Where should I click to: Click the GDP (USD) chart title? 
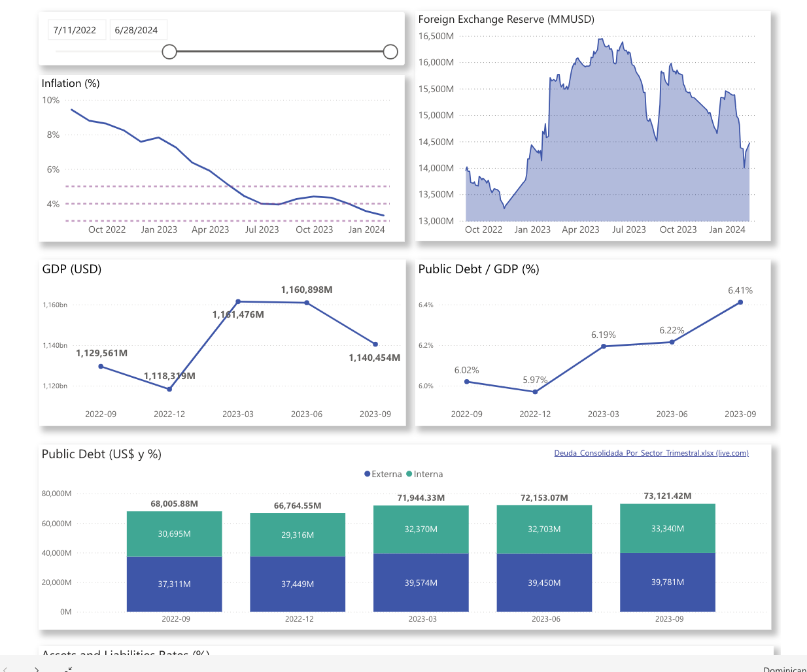pyautogui.click(x=72, y=269)
